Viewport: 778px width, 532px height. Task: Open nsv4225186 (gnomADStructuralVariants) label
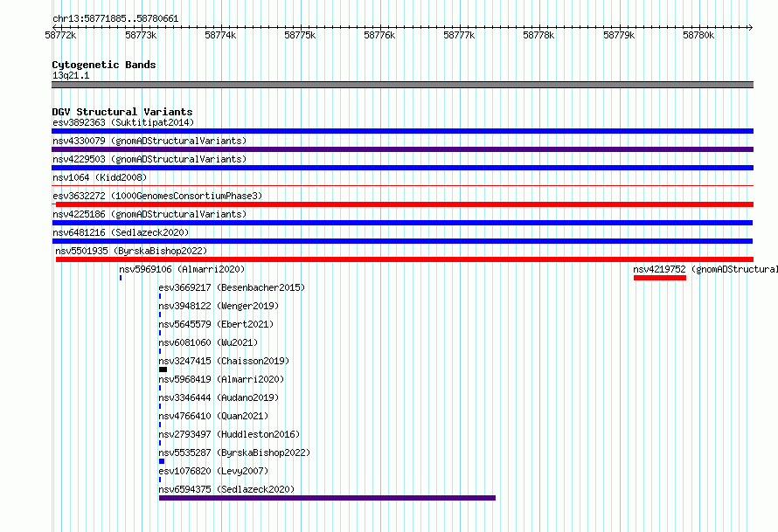pyautogui.click(x=149, y=214)
